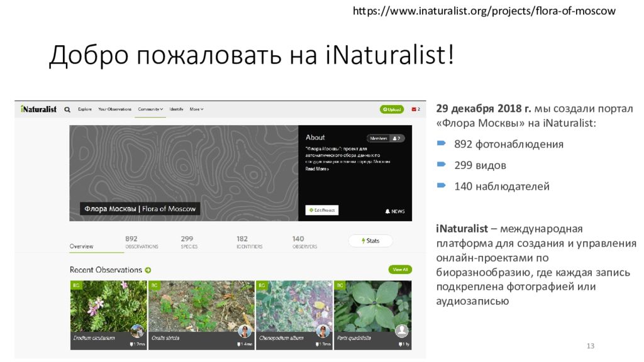Click the text "140 наблюдателей"
This screenshot has width=644, height=362.
tap(502, 186)
